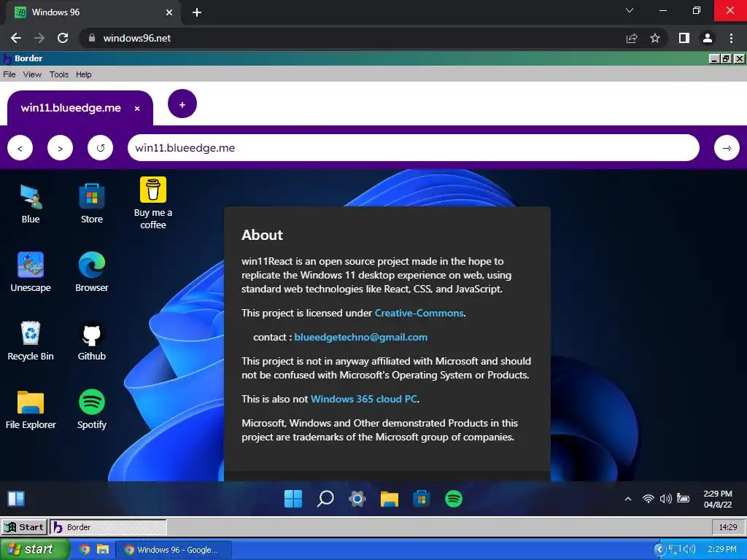Open the Border Help menu

click(83, 74)
